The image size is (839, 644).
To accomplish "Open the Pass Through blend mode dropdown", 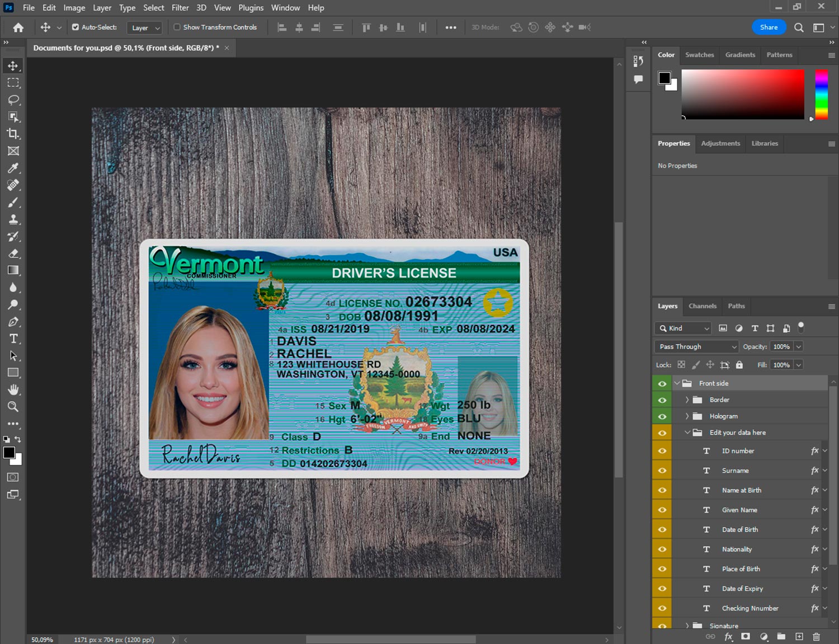I will coord(696,347).
